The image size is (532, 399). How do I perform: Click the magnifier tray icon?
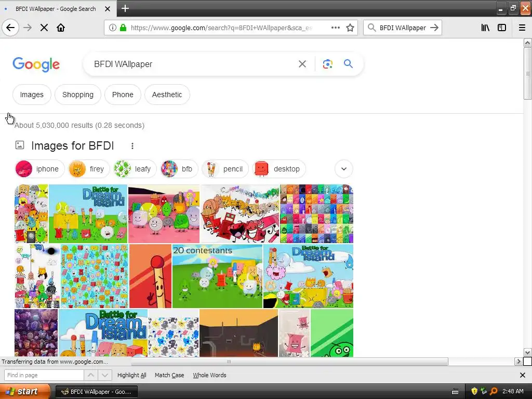(x=494, y=392)
